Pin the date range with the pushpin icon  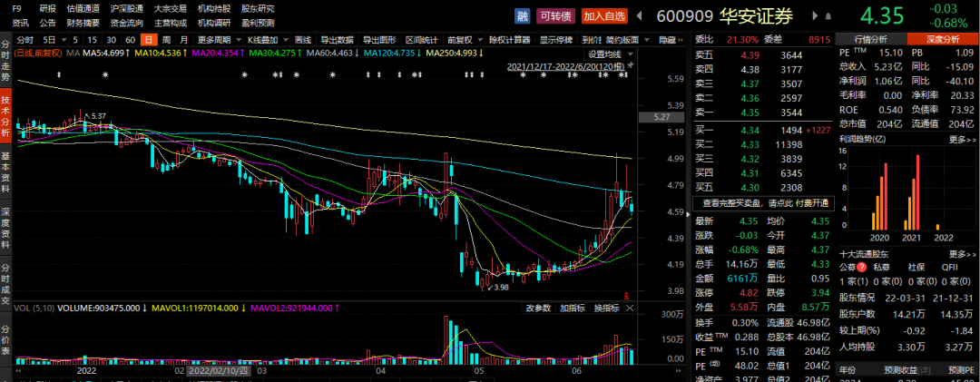[630, 65]
